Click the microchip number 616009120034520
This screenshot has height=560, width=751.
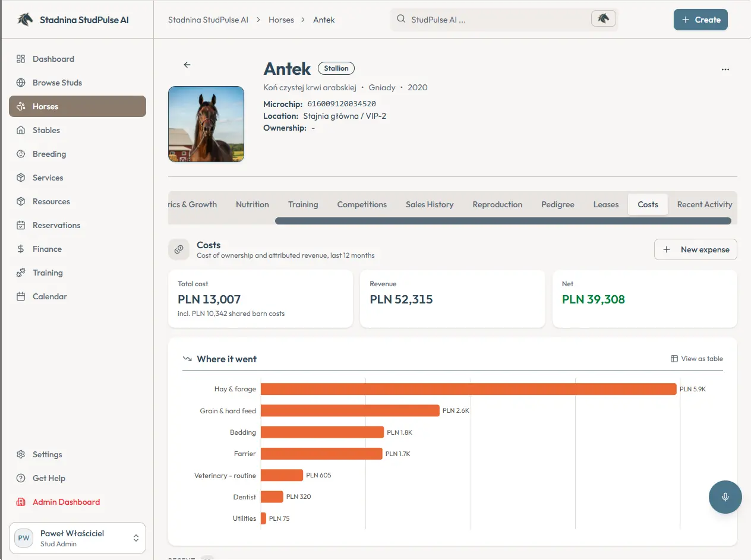[342, 104]
